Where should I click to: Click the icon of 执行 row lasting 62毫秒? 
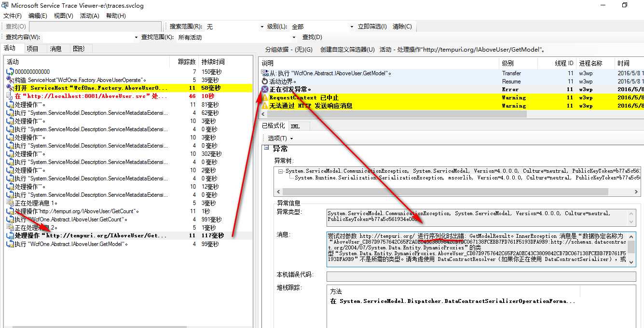10,113
